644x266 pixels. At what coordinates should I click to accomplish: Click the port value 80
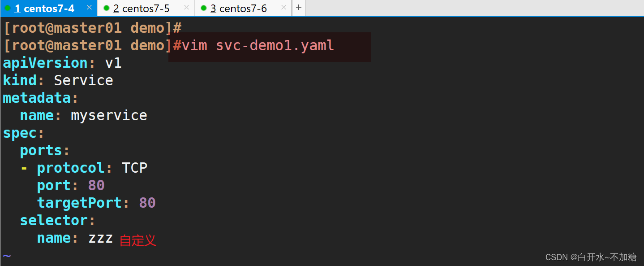(96, 185)
